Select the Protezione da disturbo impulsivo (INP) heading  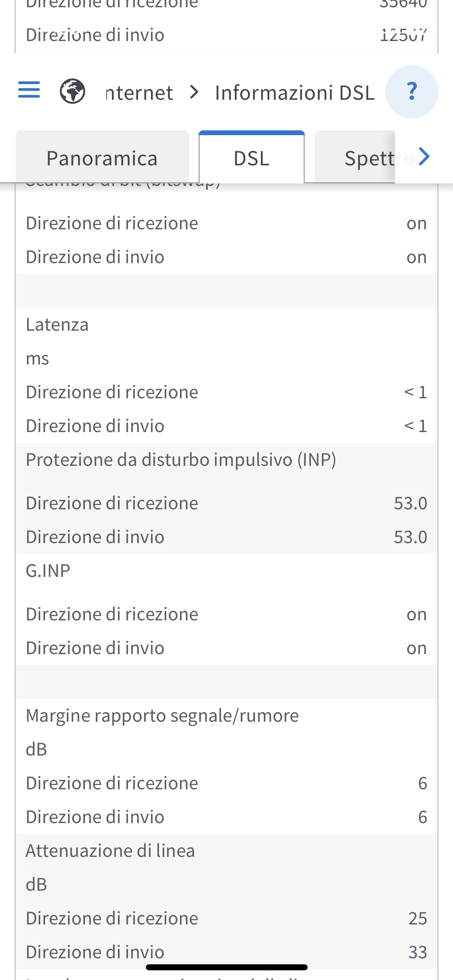181,460
